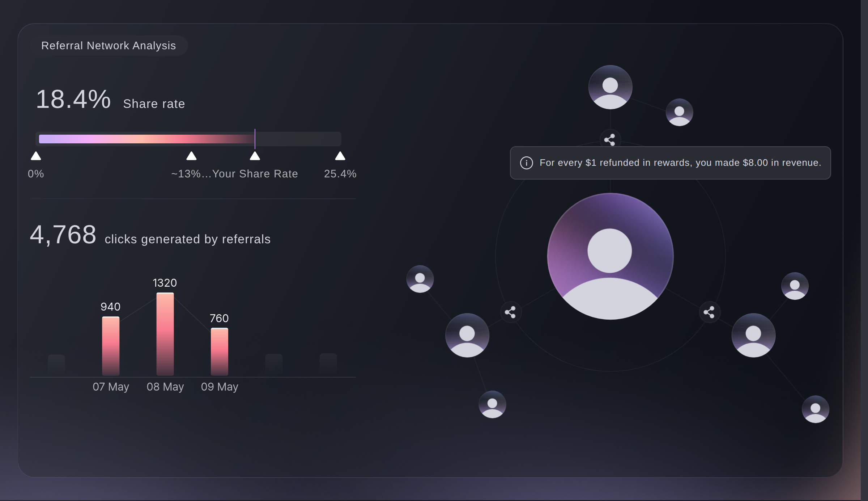The image size is (868, 501).
Task: Select the small avatar at upper right of right cluster
Action: click(795, 286)
